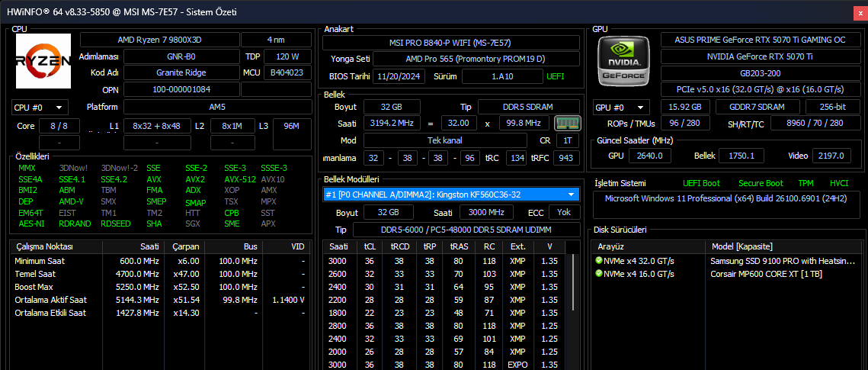Click the 8x32 + 8x48 L1 cache field
Viewport: 868px width, 370px height.
click(157, 126)
